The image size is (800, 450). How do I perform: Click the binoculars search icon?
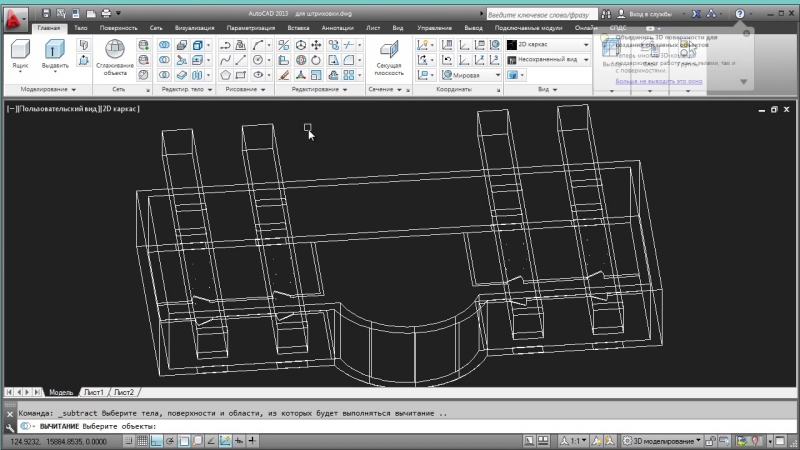[607, 14]
